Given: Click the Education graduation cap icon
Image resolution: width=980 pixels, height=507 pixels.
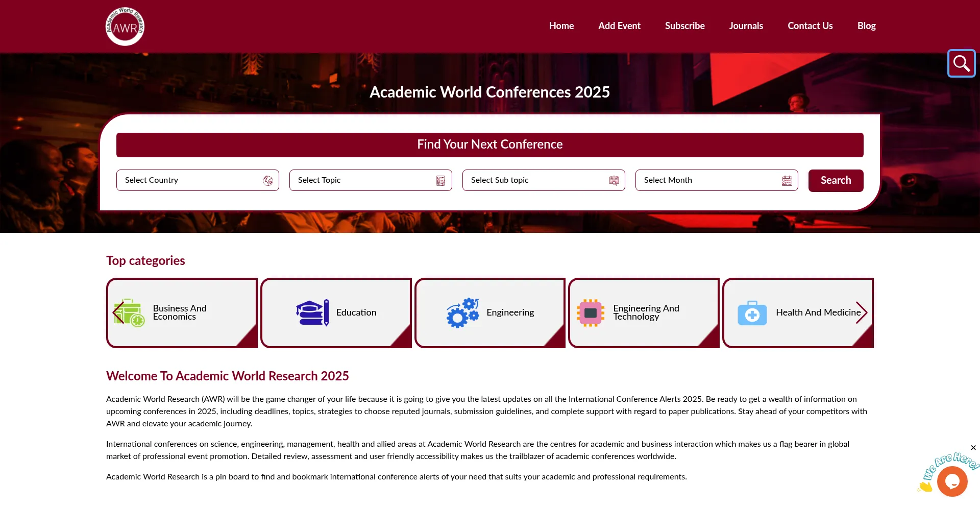Looking at the screenshot, I should (x=312, y=312).
